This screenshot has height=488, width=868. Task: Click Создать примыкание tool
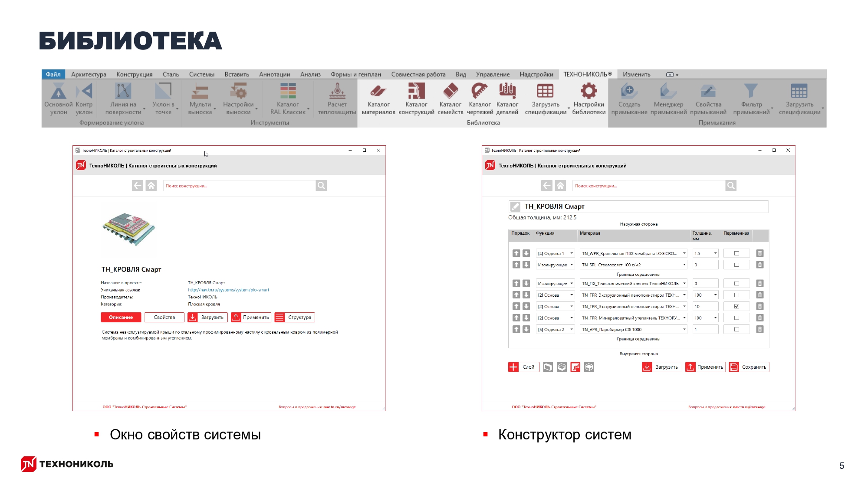coord(629,99)
